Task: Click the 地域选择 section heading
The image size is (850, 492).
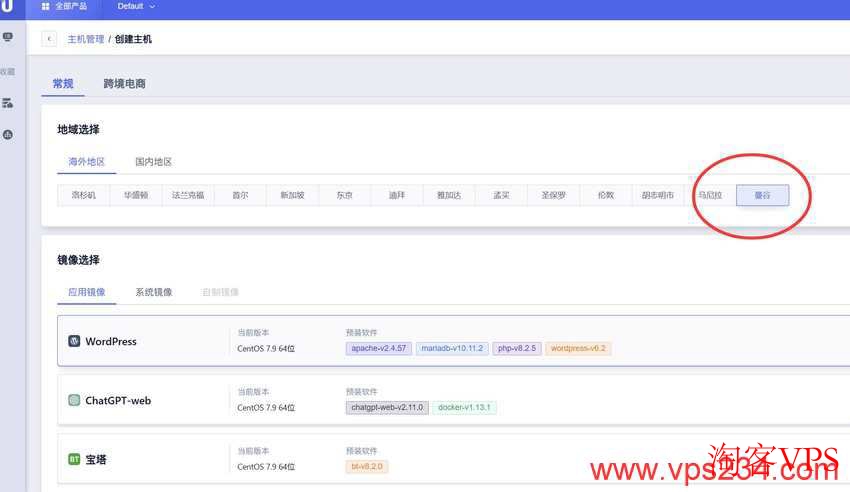Action: pyautogui.click(x=79, y=129)
